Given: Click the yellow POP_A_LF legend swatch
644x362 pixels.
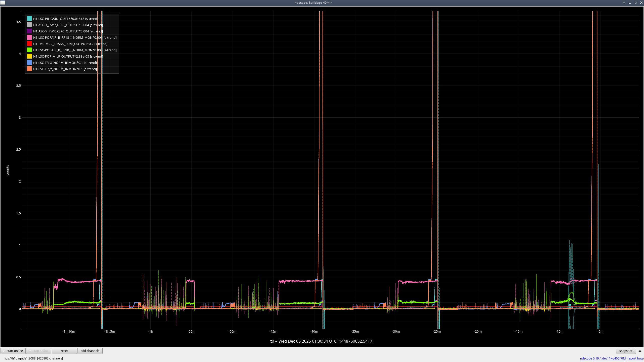Looking at the screenshot, I should point(29,56).
